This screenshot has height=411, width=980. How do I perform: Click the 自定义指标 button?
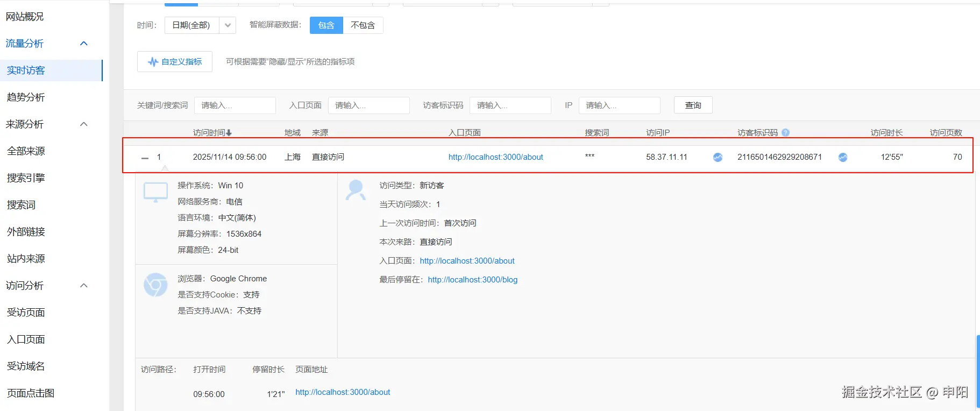pos(175,62)
